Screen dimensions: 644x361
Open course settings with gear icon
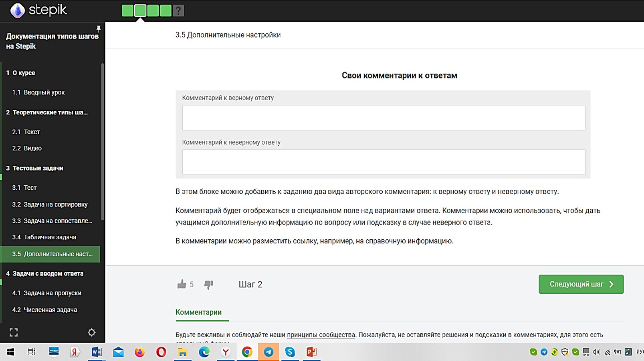[x=92, y=332]
